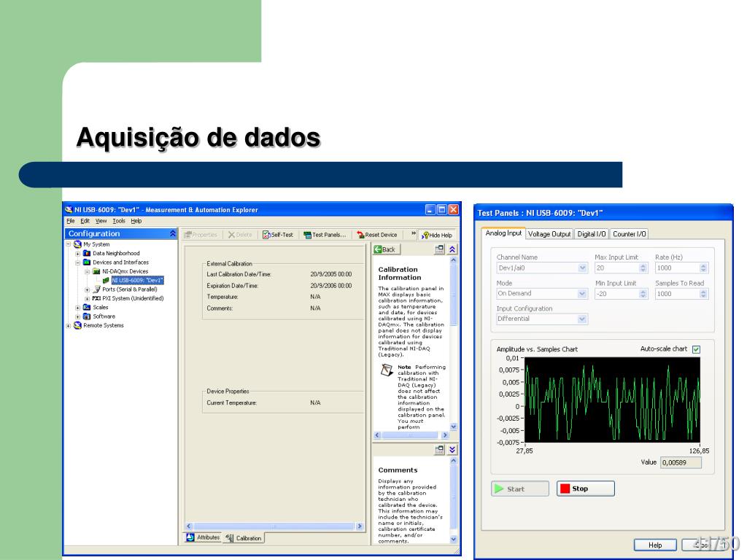This screenshot has height=560, width=747.
Task: Click the disabled Properties toolbar item
Action: 201,235
